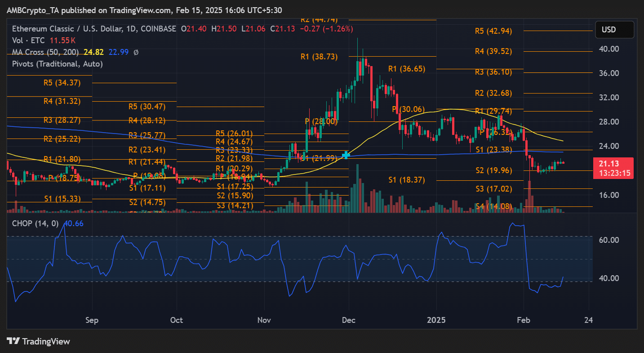Viewport: 644px width, 353px height.
Task: Click the 40.00 value on the price scale
Action: click(608, 49)
